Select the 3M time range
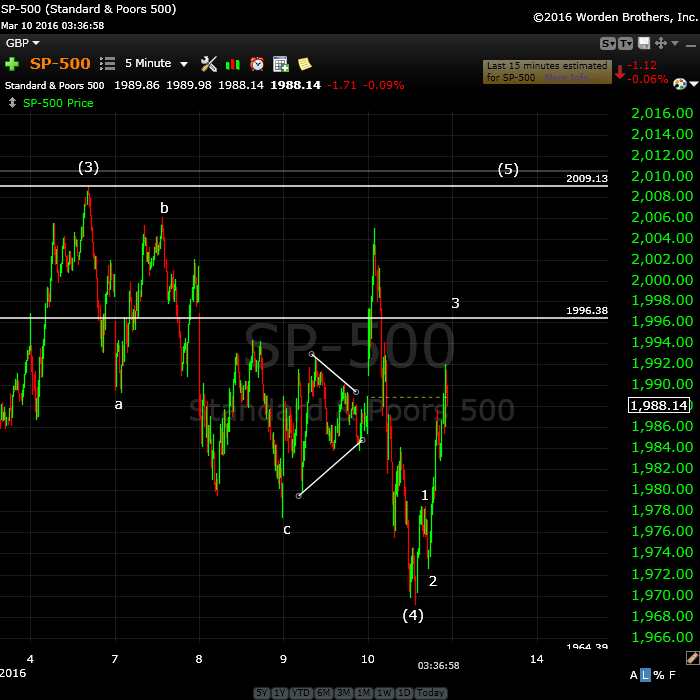This screenshot has height=700, width=700. pos(343,693)
